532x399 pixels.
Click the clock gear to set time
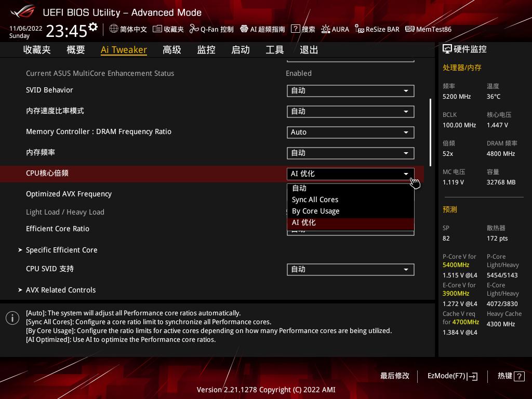pos(92,26)
